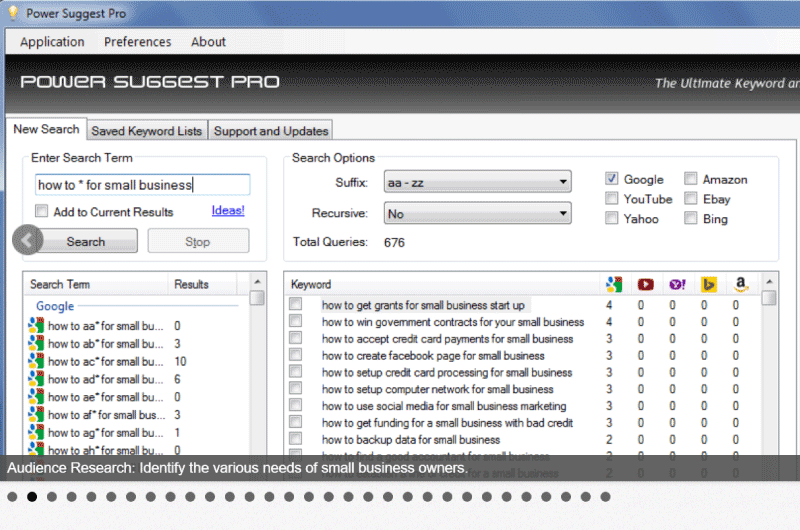
Task: Click Google icon beside 'how to ad*'
Action: click(36, 379)
